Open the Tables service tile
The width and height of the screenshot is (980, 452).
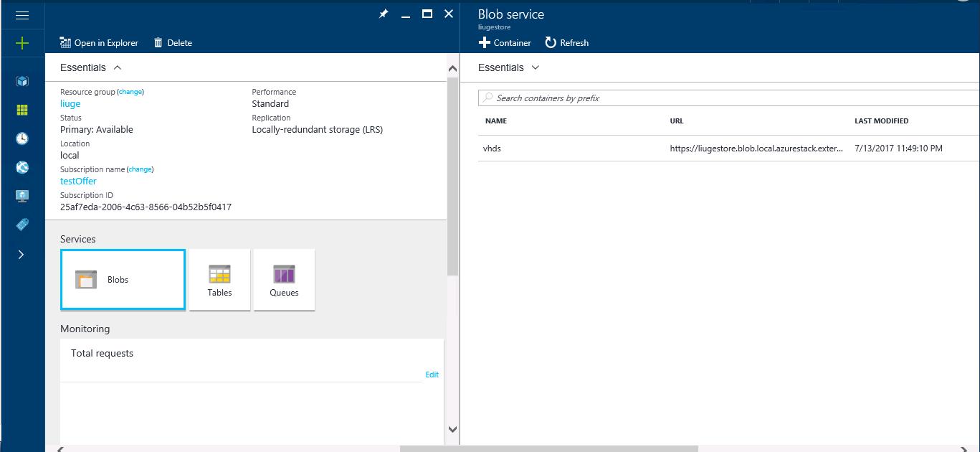click(220, 280)
